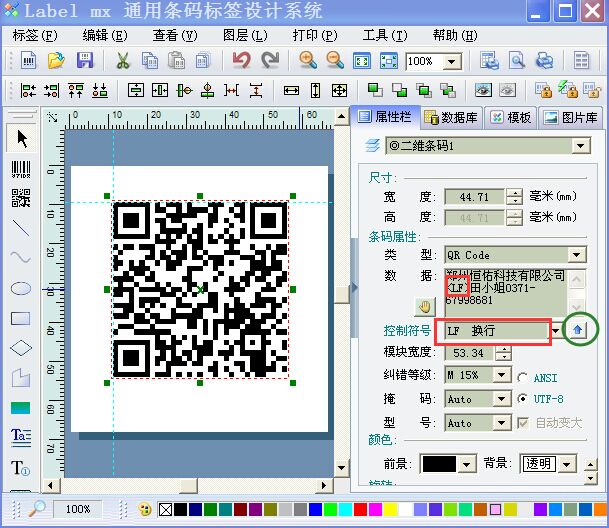
Task: Save the label with the floppy disk icon
Action: tap(85, 61)
